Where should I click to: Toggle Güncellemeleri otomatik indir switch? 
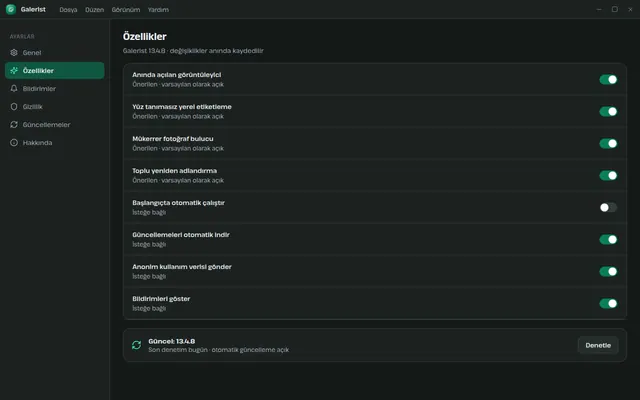click(608, 240)
